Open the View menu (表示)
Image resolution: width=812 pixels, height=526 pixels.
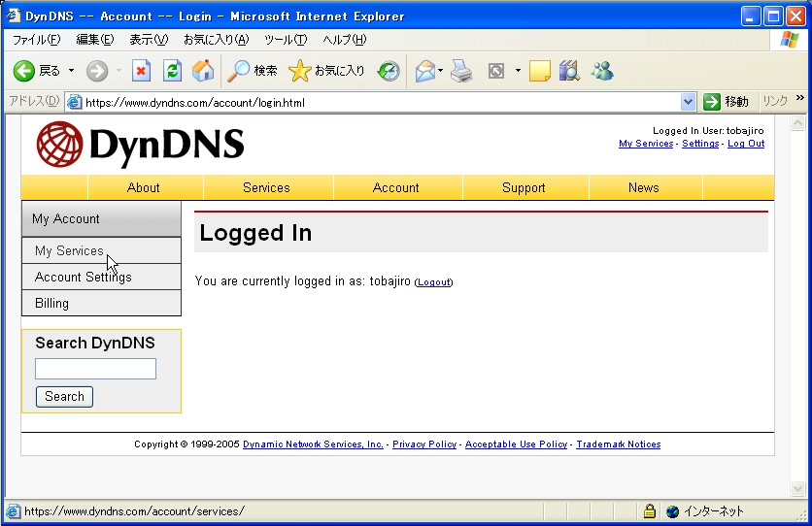149,40
